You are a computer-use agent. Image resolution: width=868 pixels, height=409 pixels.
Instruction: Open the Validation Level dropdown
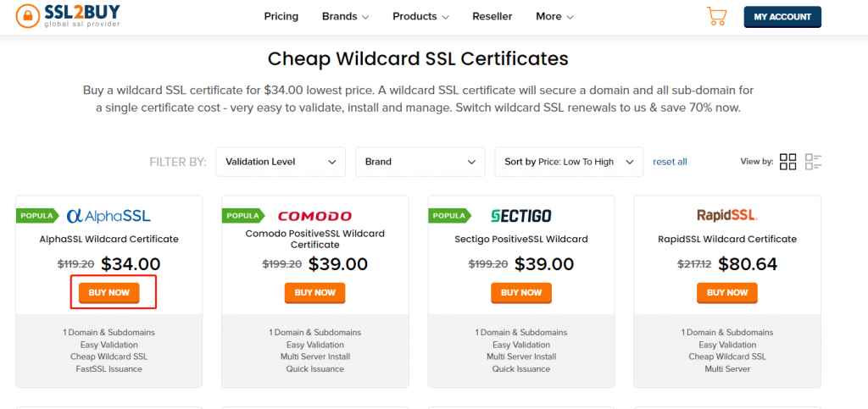[x=281, y=162]
